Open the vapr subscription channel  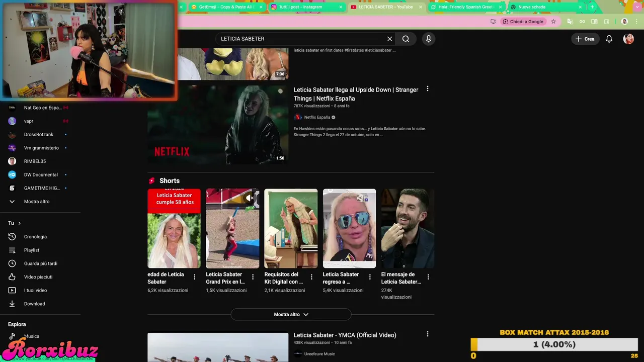40,121
